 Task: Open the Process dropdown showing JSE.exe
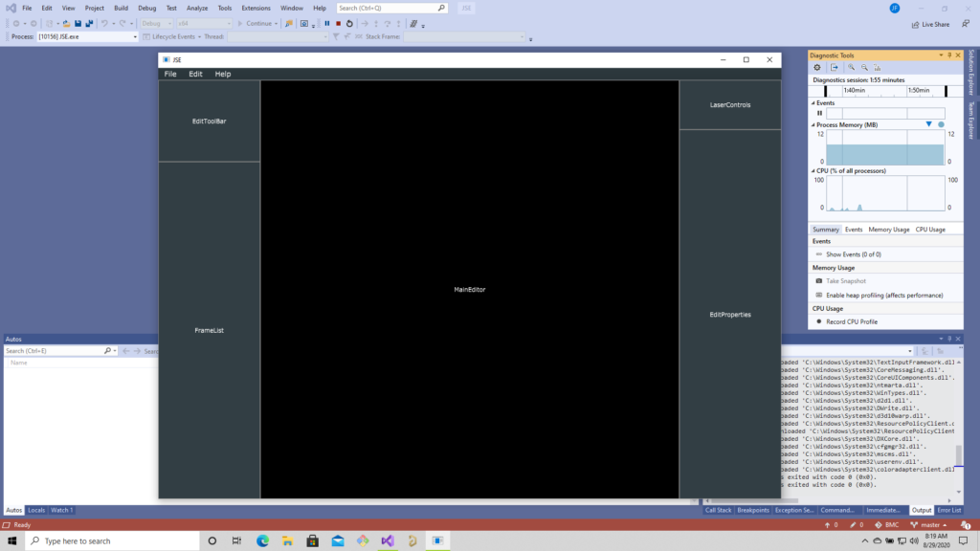(x=88, y=36)
